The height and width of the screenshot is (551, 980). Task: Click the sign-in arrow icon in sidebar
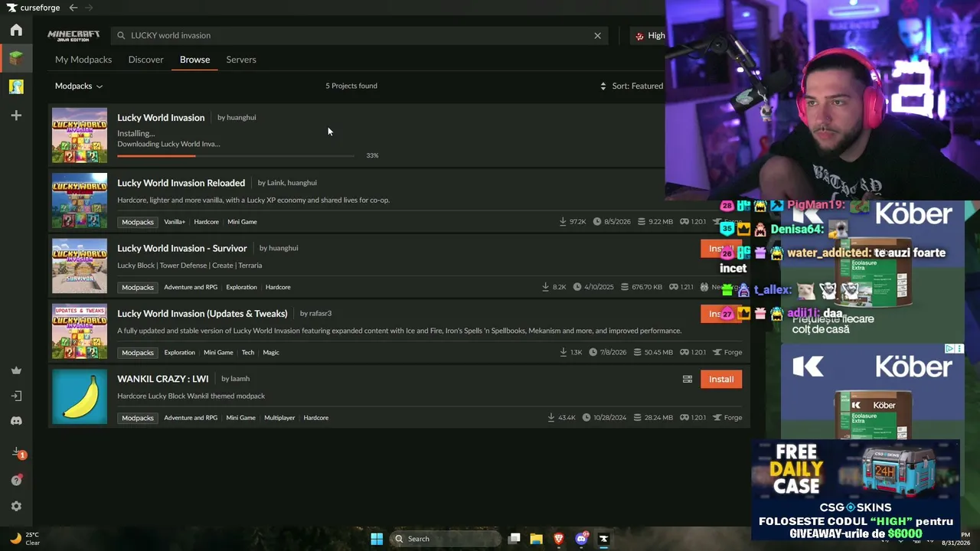point(16,396)
